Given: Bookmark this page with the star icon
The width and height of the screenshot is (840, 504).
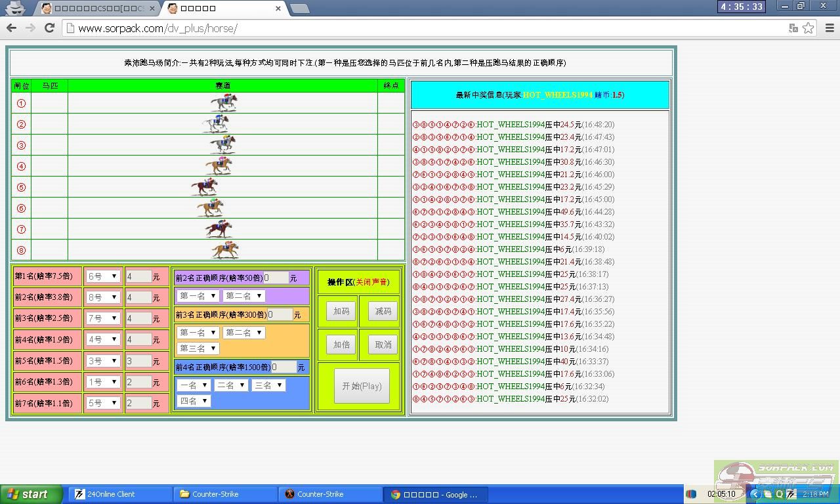Looking at the screenshot, I should pos(808,28).
